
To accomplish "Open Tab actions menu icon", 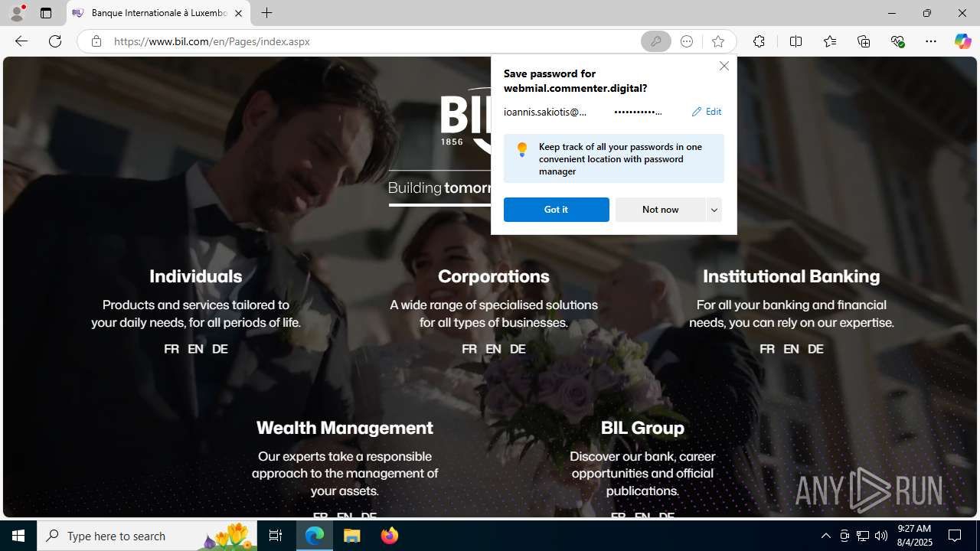I will click(46, 13).
